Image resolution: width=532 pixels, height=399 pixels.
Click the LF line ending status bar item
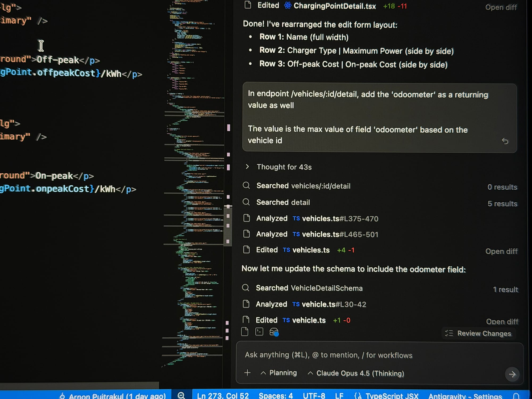tap(339, 396)
